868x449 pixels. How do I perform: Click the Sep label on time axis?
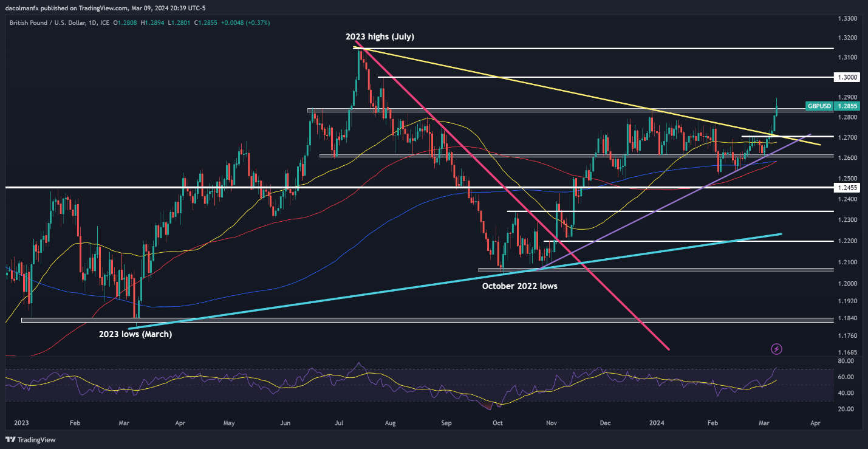pos(446,422)
